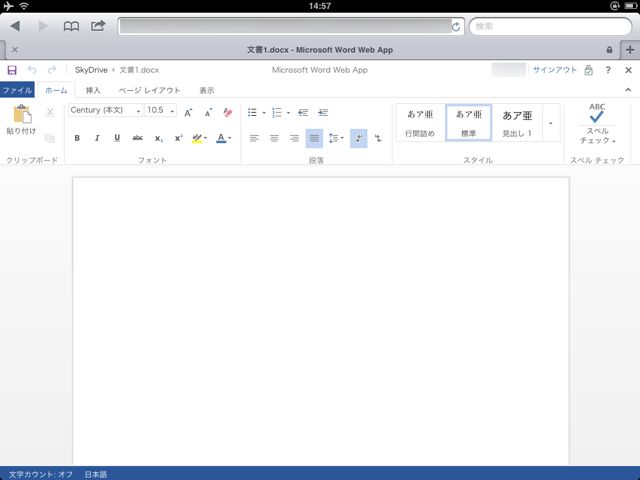640x480 pixels.
Task: Center the text
Action: (x=274, y=138)
